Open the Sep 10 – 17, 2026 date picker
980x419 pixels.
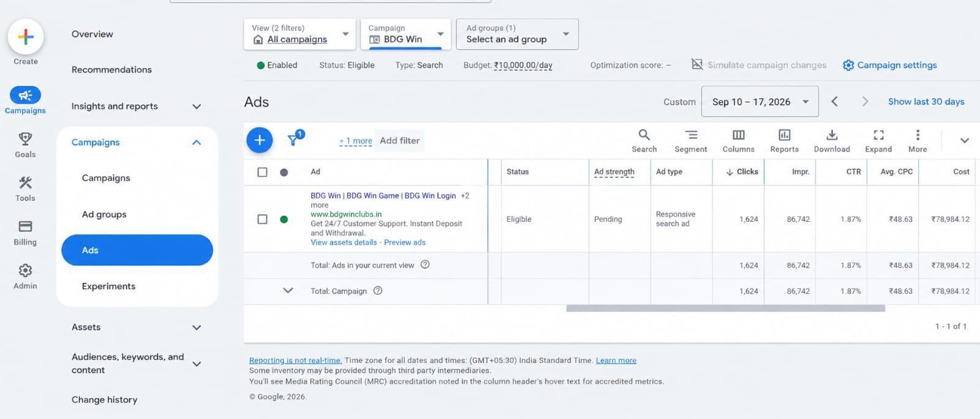[x=760, y=102]
